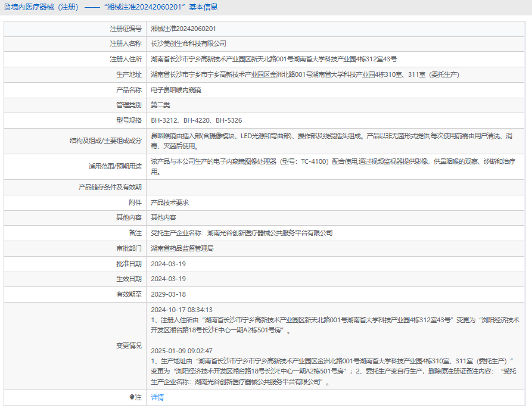This screenshot has width=532, height=408.
Task: Click change record timestamp 2025-01-09 09:02:47
Action: (x=182, y=351)
